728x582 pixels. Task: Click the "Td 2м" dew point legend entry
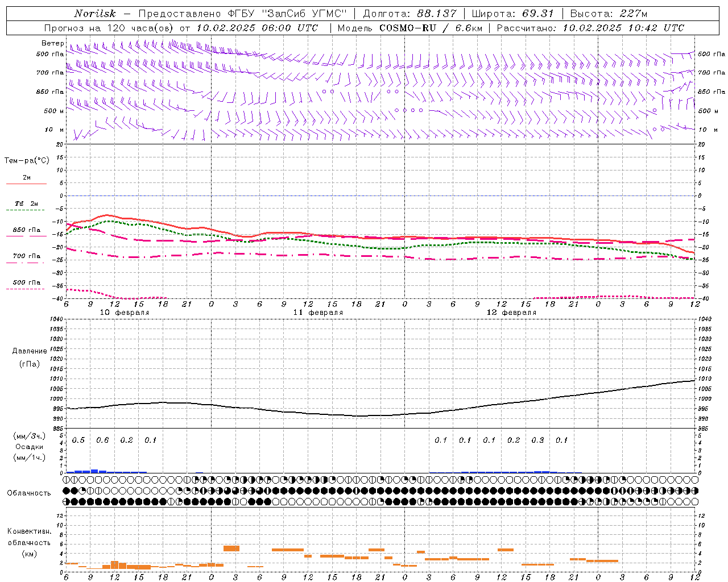pos(27,203)
